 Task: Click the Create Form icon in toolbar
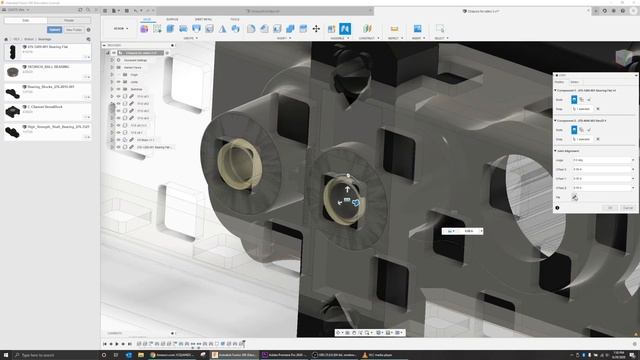coord(144,29)
